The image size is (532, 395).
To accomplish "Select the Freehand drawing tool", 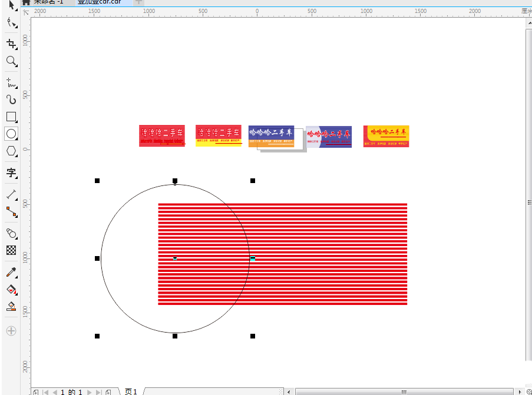I will 11,82.
